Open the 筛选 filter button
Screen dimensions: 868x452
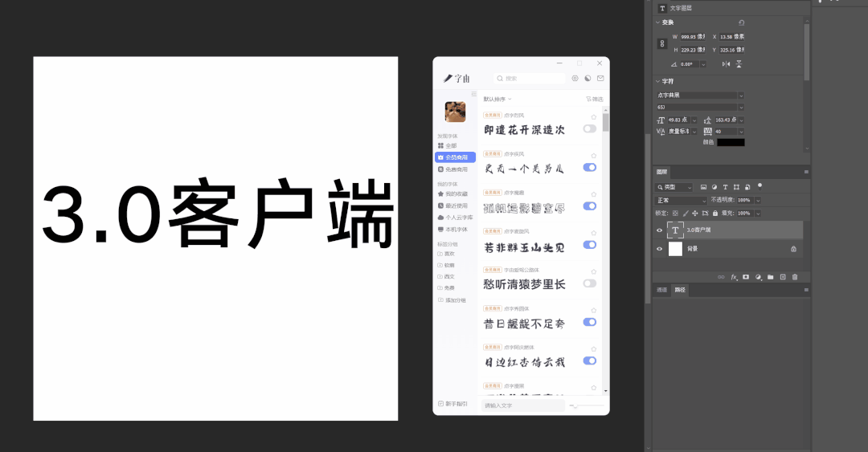595,99
